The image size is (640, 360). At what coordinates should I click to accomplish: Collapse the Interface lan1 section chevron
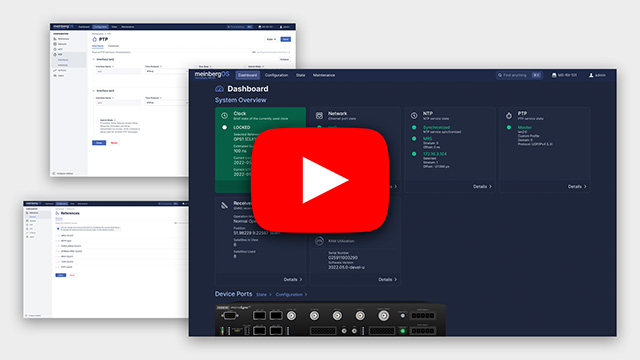(x=93, y=91)
